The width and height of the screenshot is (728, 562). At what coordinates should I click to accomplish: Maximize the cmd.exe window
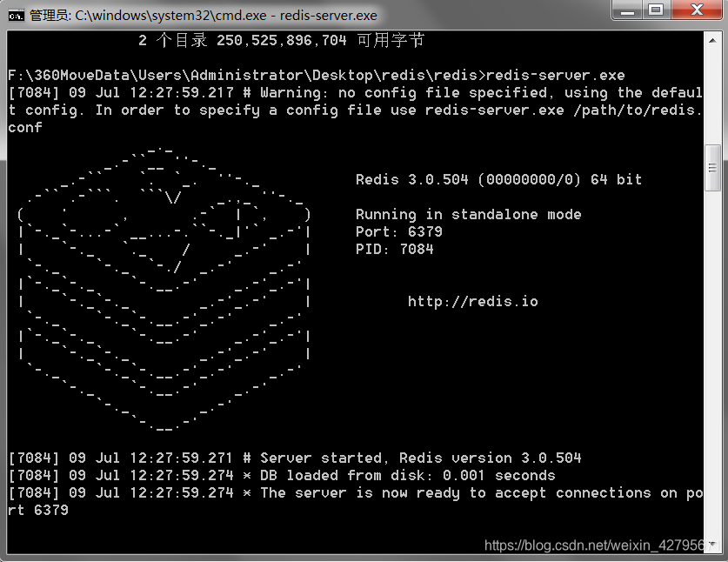656,10
